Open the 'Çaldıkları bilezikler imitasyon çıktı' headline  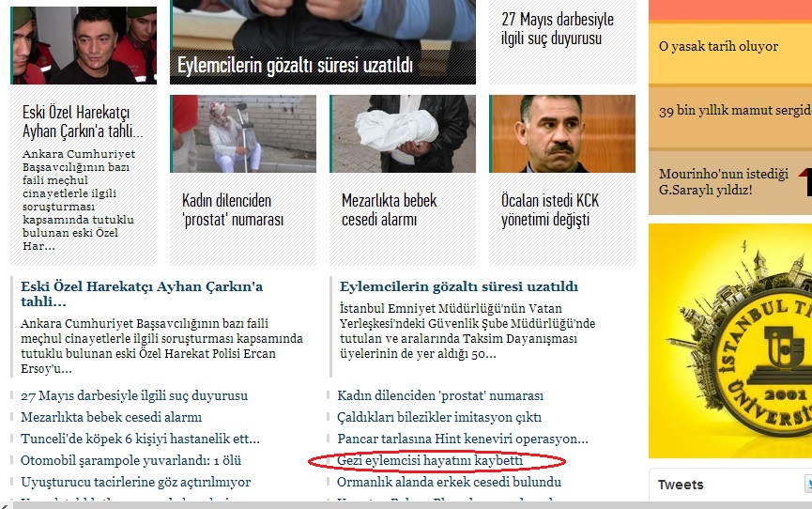[439, 417]
